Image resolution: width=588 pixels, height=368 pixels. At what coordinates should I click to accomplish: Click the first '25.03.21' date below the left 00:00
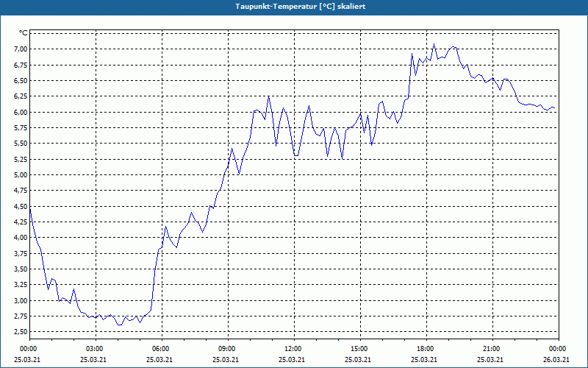[x=27, y=359]
